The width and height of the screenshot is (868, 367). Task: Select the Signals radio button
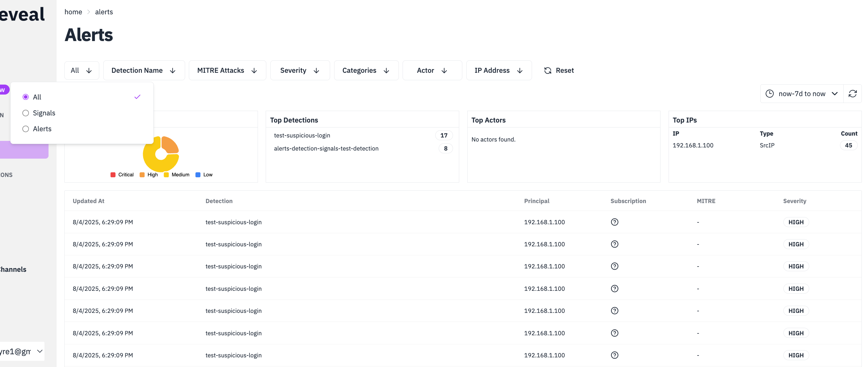coord(26,113)
